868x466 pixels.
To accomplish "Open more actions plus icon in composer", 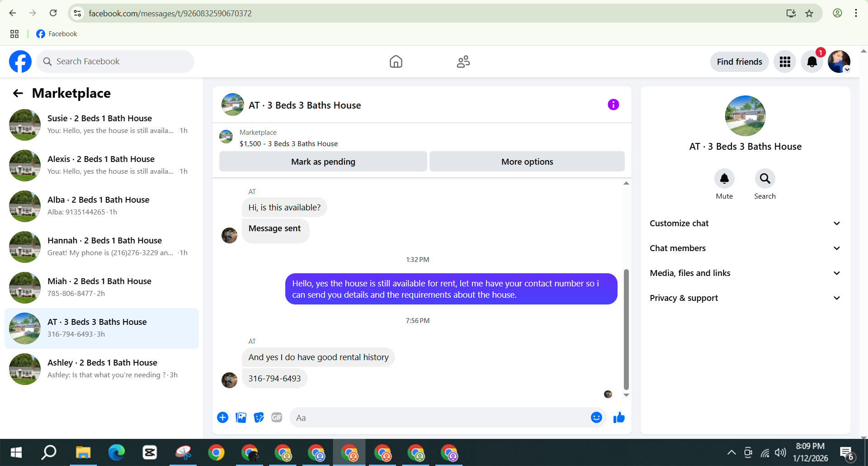I will [x=222, y=418].
